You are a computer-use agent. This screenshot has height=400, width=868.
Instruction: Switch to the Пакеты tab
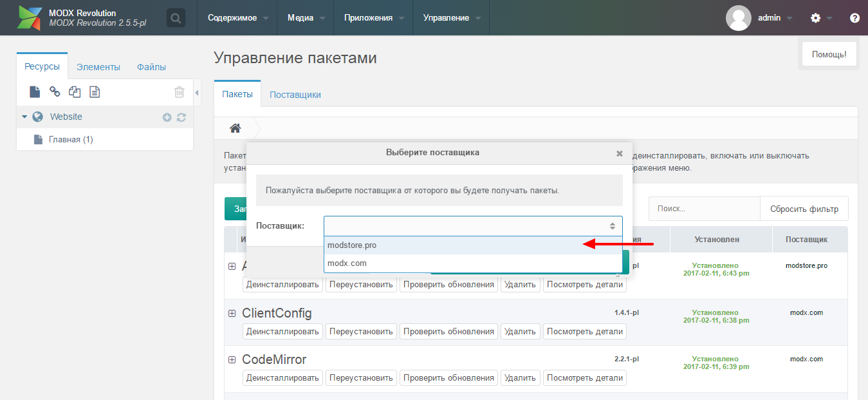237,94
